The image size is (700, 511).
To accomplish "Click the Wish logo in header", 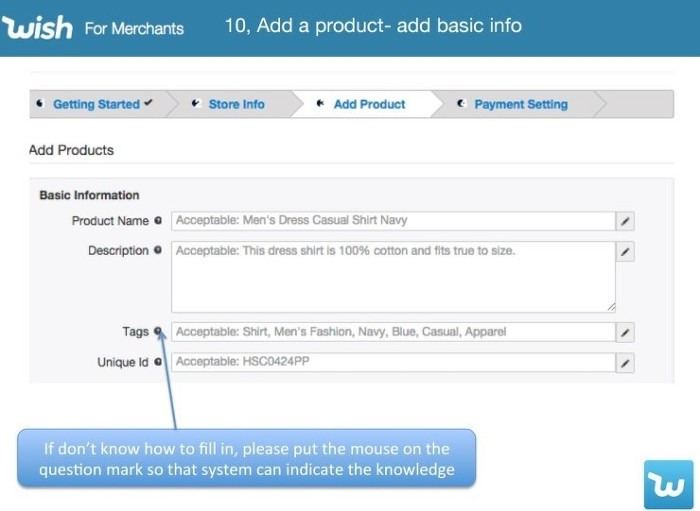I will pyautogui.click(x=37, y=27).
